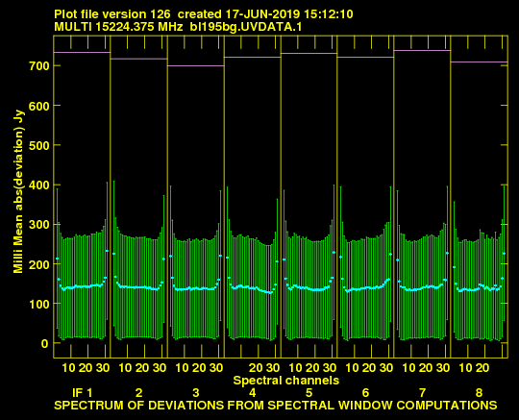Click the Spectral channels axis title

coord(286,381)
